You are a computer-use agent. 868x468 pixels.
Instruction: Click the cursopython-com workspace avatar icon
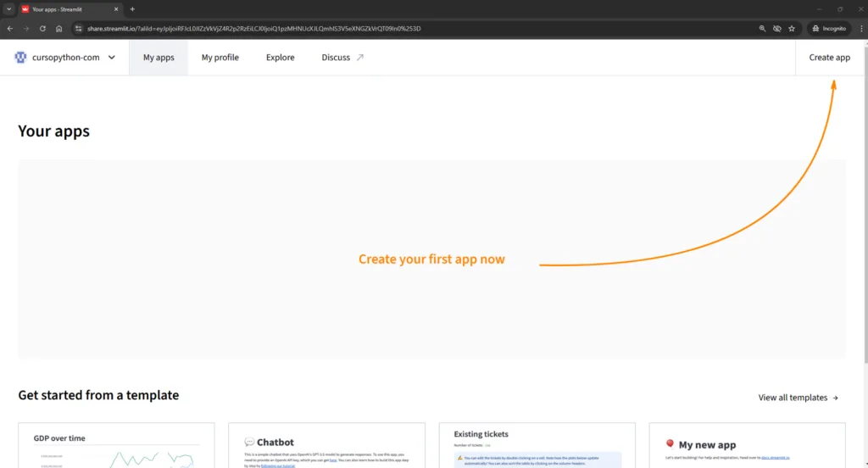pos(21,58)
